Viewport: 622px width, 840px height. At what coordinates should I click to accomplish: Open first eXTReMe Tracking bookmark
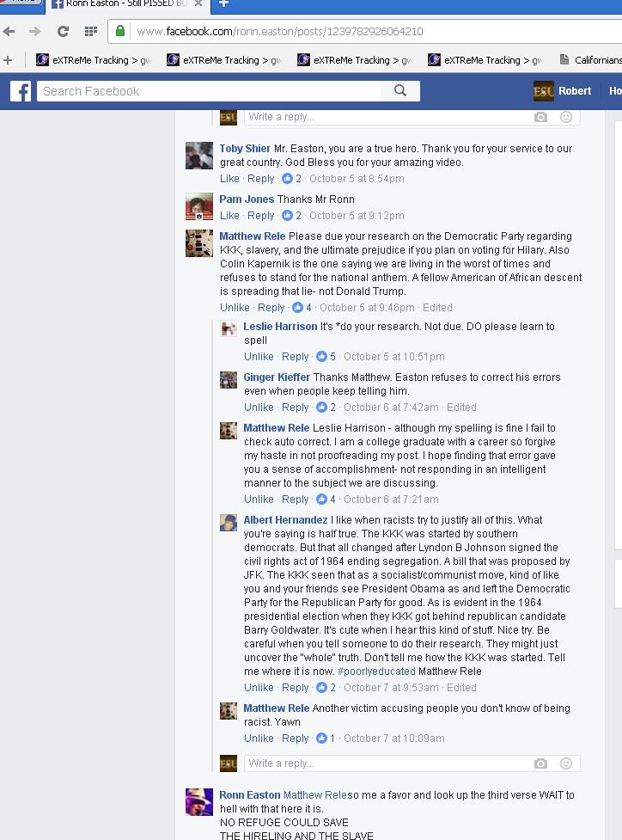[93, 60]
